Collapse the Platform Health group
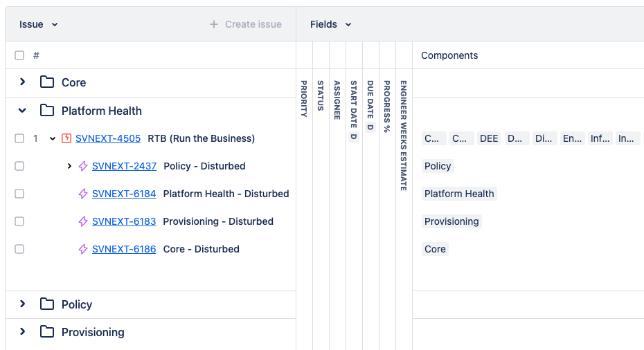The height and width of the screenshot is (350, 644). coord(23,111)
